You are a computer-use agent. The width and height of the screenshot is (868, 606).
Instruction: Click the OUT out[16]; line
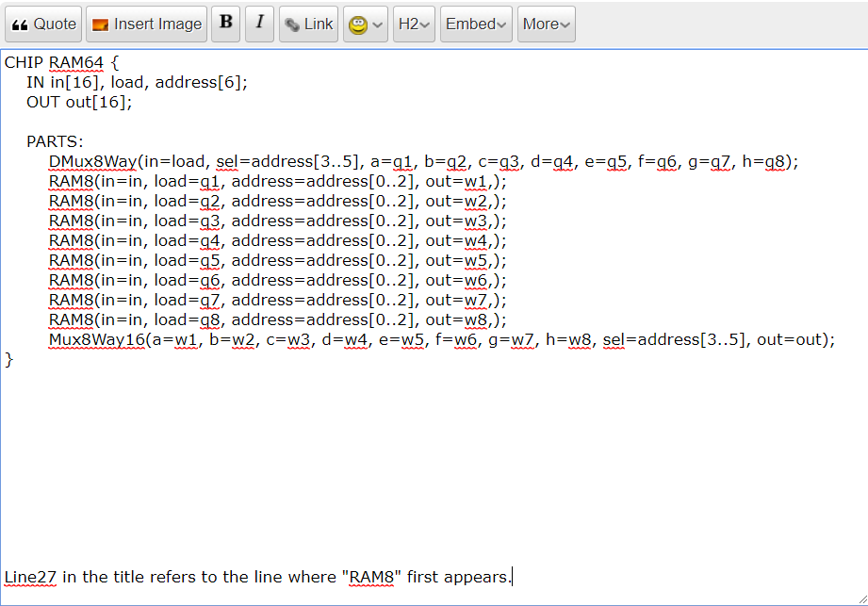79,103
